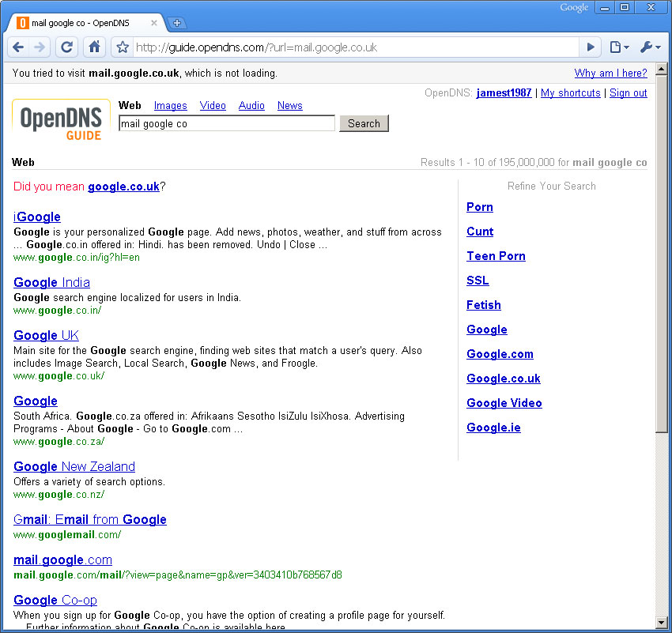Open the iGoogle search result
The image size is (672, 633).
[37, 217]
